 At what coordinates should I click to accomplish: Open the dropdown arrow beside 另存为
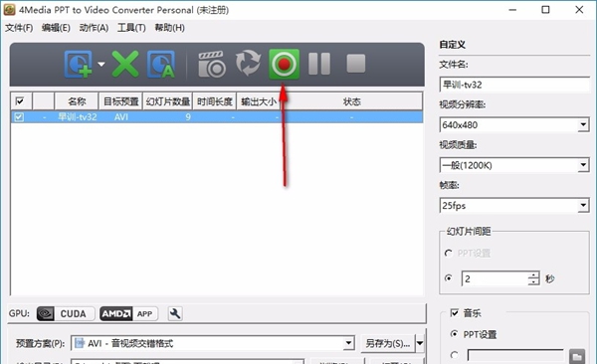point(420,343)
